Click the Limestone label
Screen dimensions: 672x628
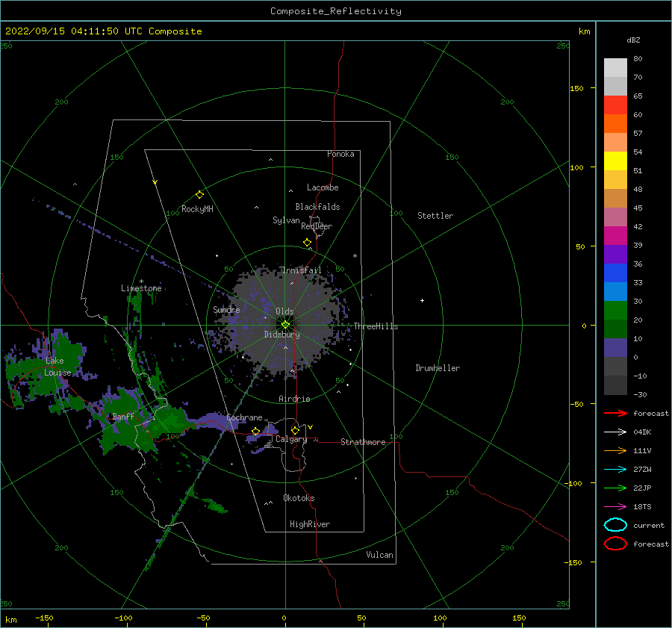click(141, 288)
